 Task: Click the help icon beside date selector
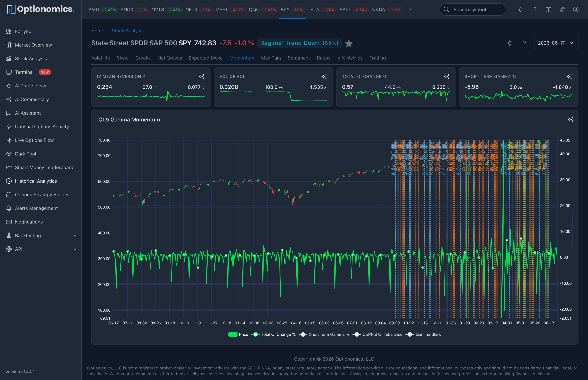tap(525, 43)
